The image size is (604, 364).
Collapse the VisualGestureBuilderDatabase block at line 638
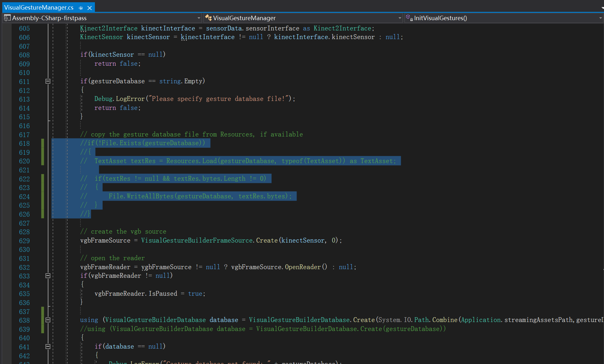coord(47,320)
